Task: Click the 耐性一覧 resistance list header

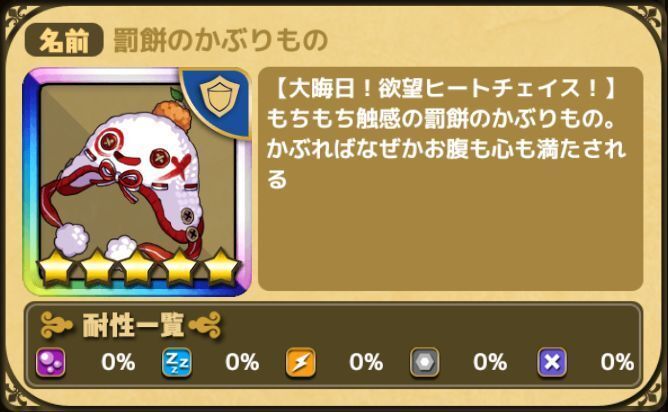Action: click(x=132, y=325)
